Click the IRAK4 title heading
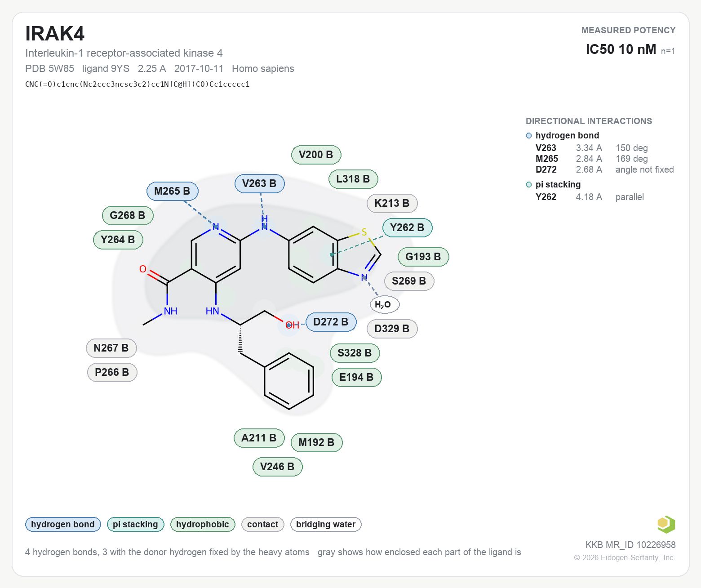 [x=55, y=34]
